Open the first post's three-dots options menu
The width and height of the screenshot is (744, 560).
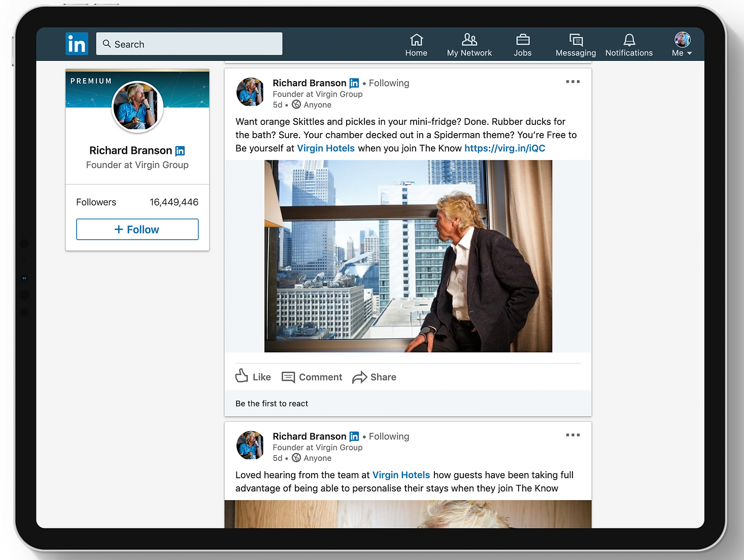point(573,82)
